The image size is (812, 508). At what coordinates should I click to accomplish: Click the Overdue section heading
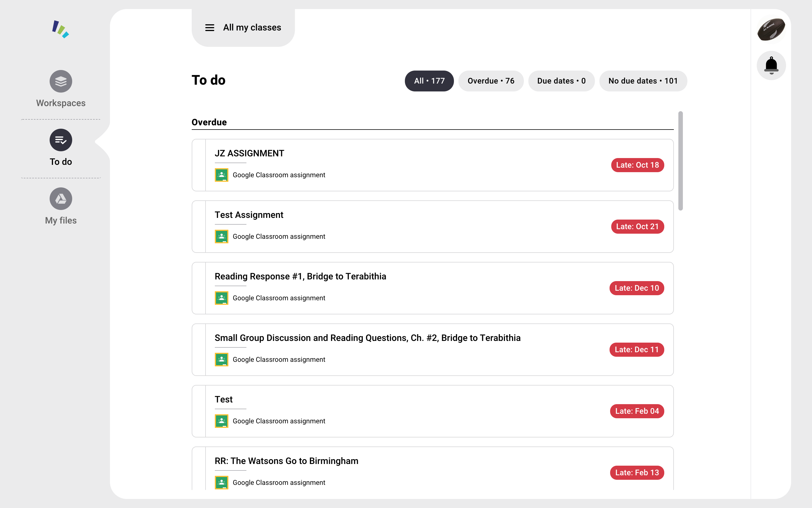tap(209, 122)
